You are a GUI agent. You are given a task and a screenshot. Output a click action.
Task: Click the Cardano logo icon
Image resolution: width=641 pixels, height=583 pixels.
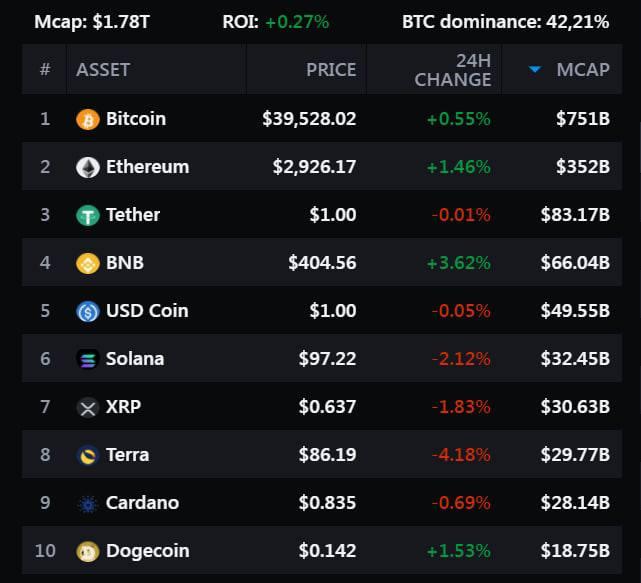pos(88,503)
